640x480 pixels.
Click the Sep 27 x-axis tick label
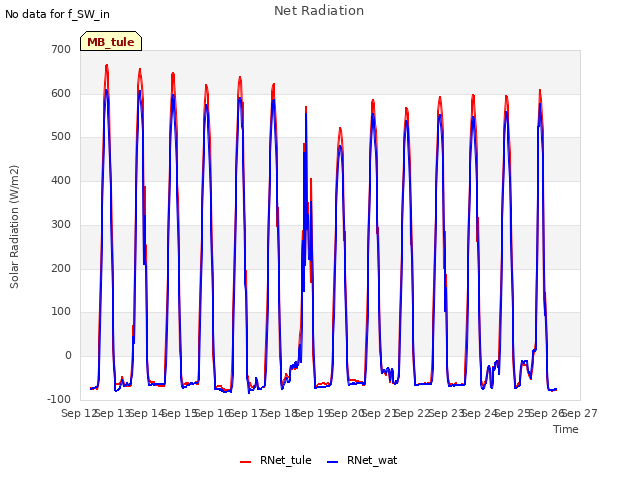(580, 413)
